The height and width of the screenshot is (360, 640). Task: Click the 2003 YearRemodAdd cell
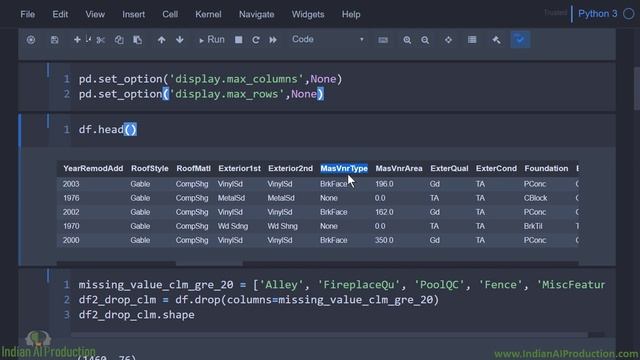[71, 184]
